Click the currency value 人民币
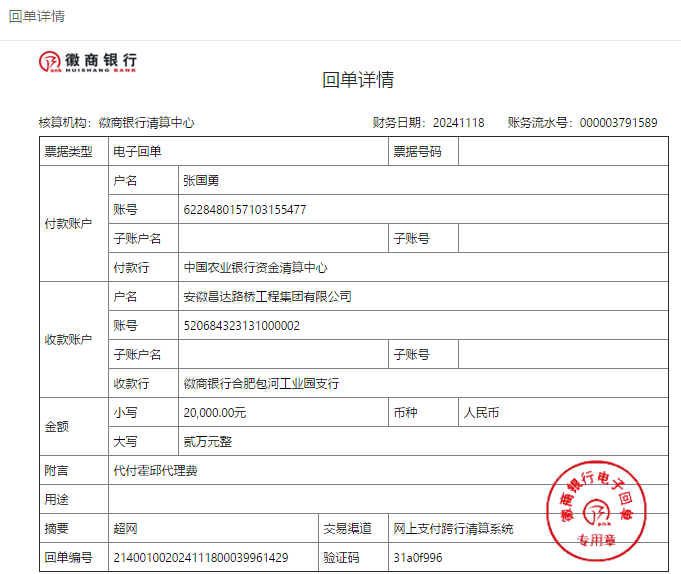The height and width of the screenshot is (574, 681). pyautogui.click(x=481, y=412)
